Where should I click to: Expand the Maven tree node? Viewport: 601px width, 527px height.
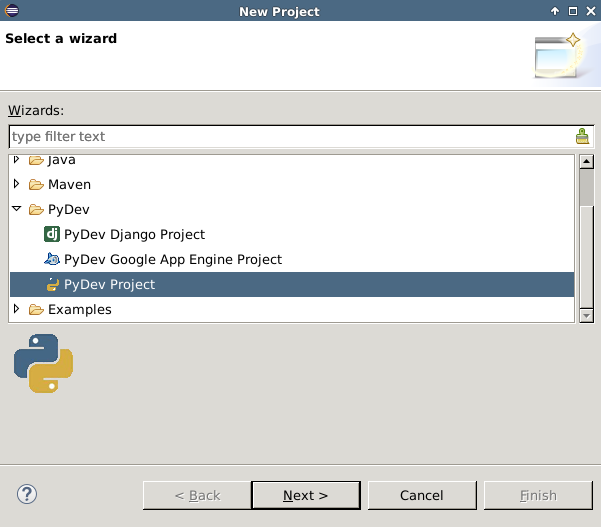coord(16,184)
